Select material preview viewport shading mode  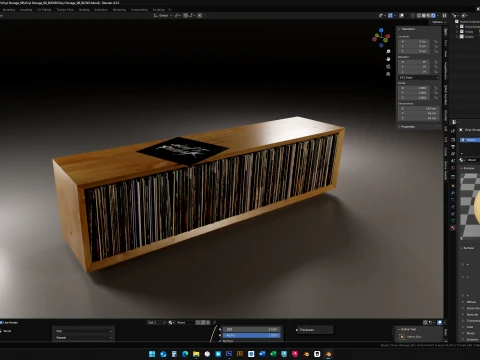click(x=428, y=15)
